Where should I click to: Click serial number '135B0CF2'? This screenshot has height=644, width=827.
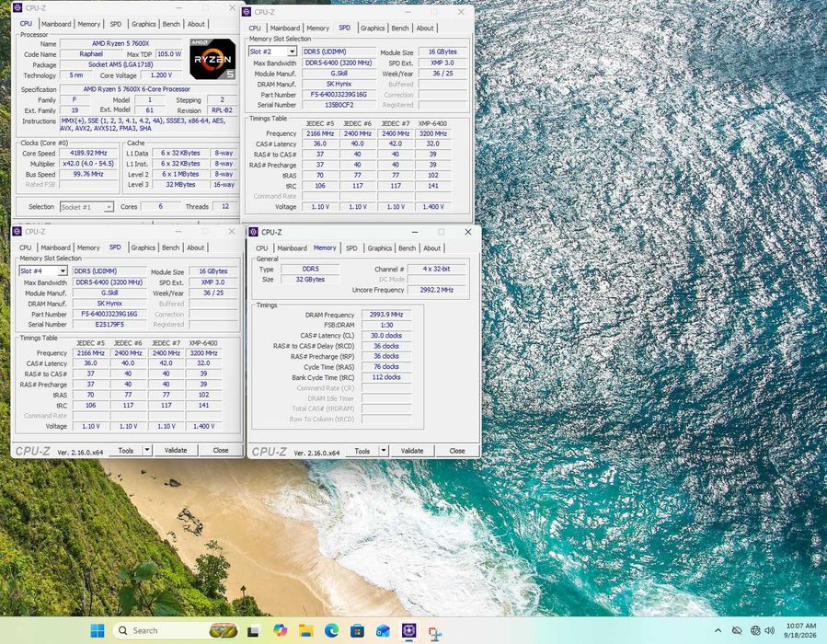pos(339,105)
